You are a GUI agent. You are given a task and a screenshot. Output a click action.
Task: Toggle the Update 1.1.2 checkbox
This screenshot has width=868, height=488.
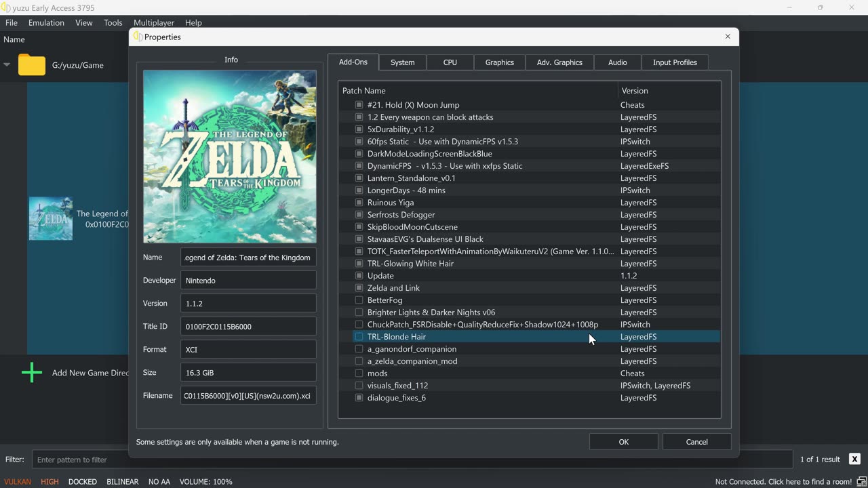pyautogui.click(x=359, y=276)
